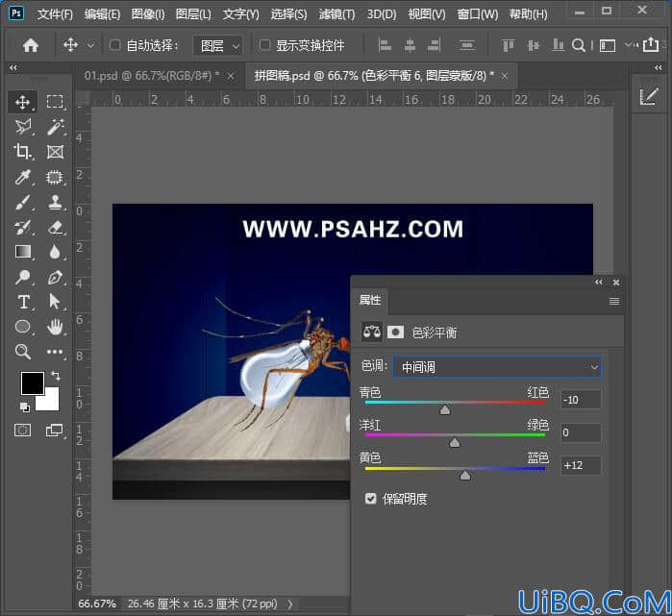Select the Horizontal Type tool

tap(23, 302)
